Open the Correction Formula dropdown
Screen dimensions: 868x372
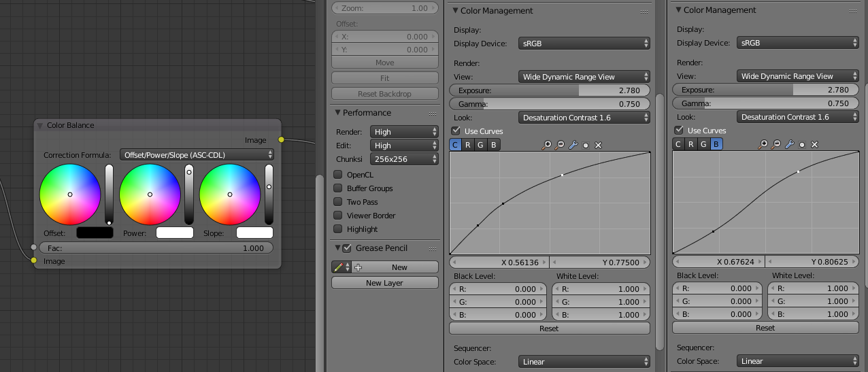(197, 155)
